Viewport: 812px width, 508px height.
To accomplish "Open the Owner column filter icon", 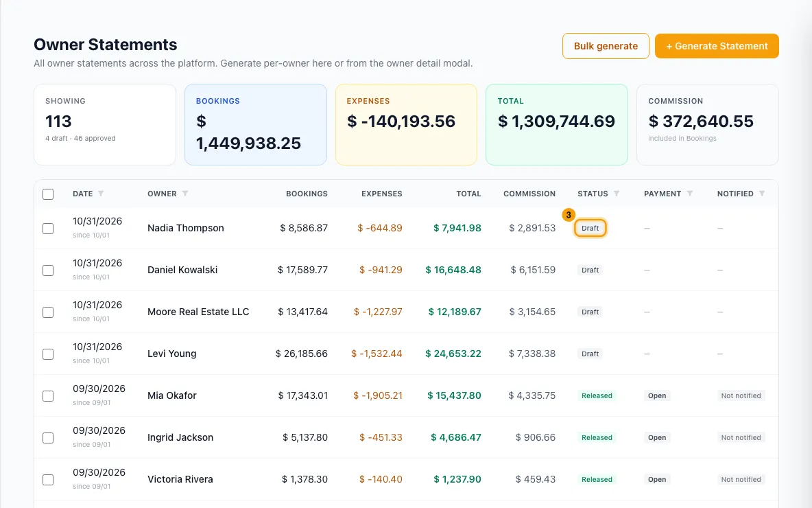I will (185, 194).
